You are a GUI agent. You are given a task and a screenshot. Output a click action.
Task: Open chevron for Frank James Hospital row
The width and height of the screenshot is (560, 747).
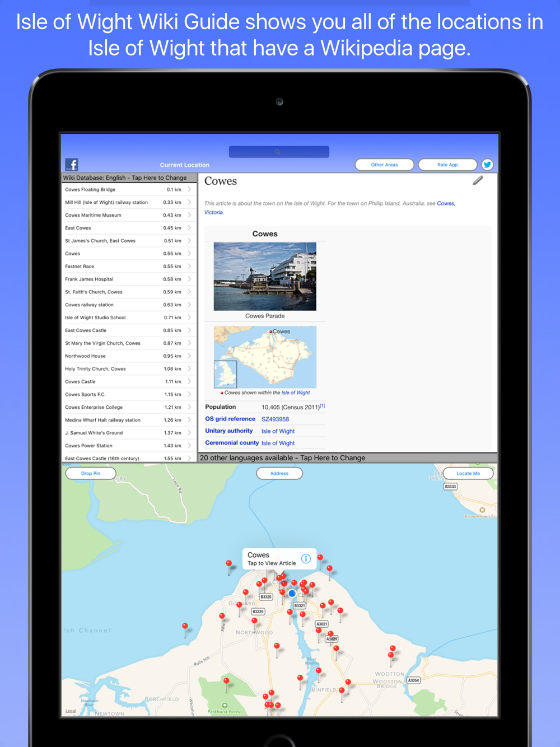pyautogui.click(x=190, y=279)
